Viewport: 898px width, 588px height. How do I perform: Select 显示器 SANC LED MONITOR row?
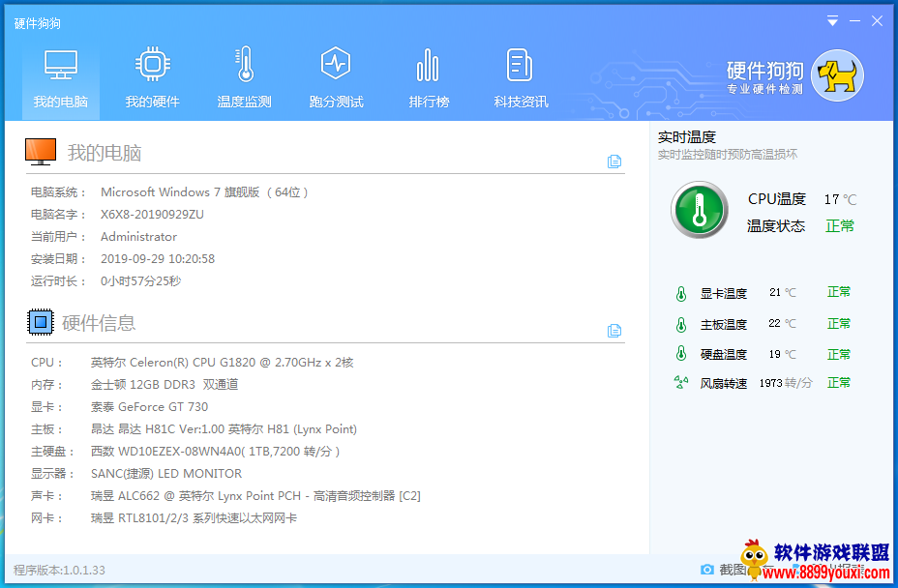tap(136, 474)
